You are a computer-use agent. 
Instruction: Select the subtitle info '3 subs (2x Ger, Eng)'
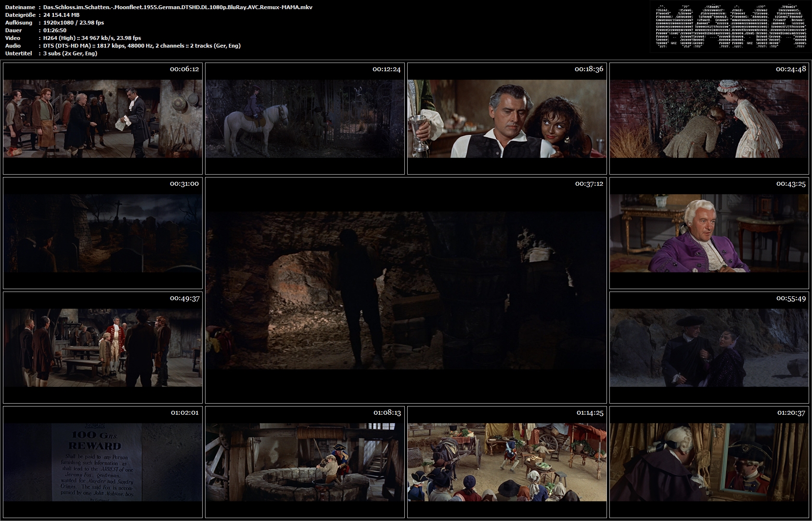click(x=70, y=53)
